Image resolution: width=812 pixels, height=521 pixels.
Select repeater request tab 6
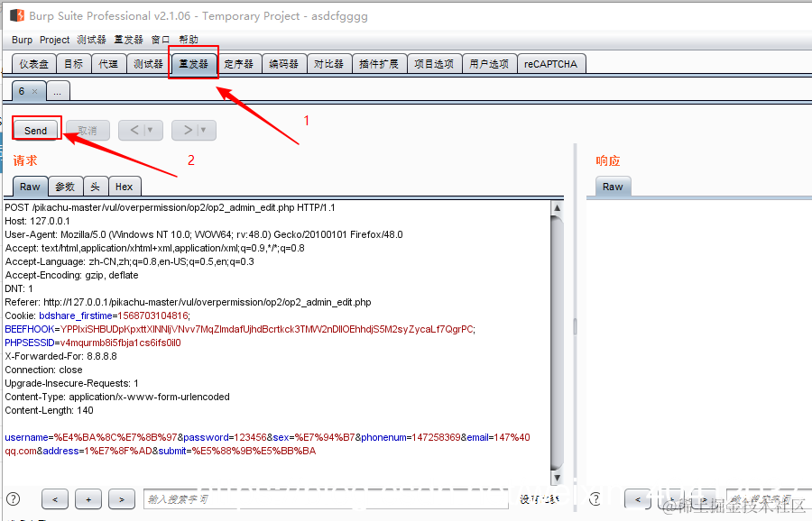(22, 91)
